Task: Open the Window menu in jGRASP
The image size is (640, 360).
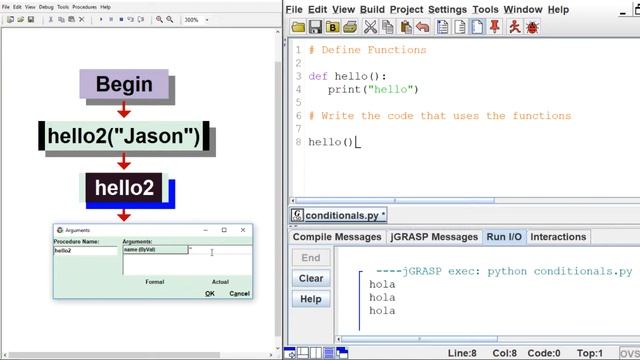Action: (x=523, y=9)
